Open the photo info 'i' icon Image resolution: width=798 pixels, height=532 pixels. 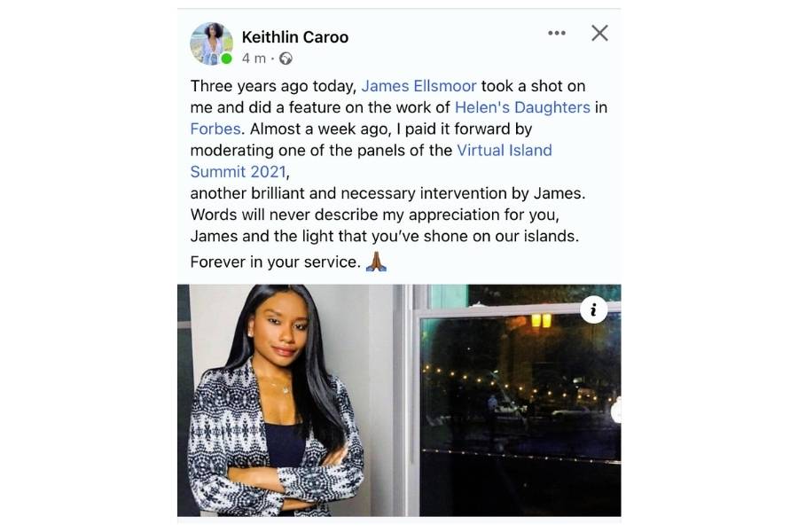[593, 309]
